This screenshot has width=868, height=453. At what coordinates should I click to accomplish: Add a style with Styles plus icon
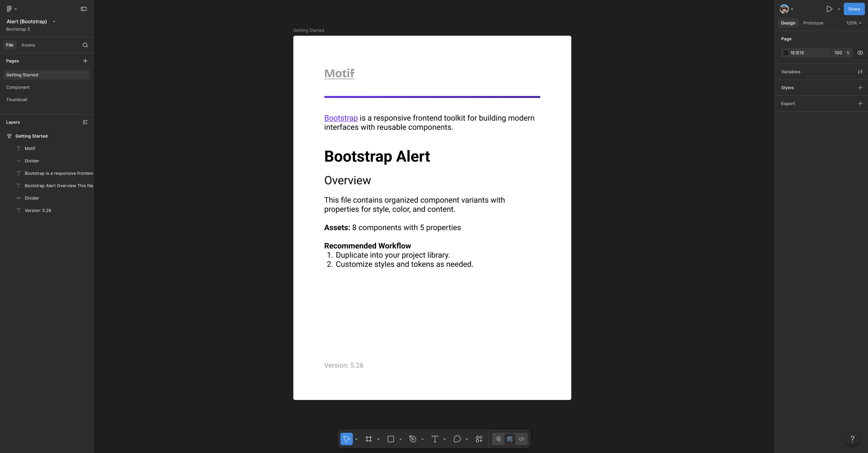coord(860,88)
